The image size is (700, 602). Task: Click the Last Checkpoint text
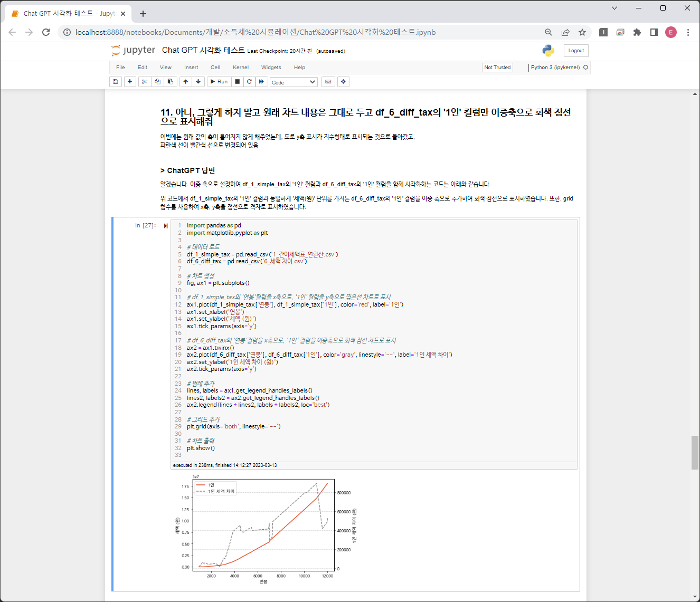pos(280,51)
